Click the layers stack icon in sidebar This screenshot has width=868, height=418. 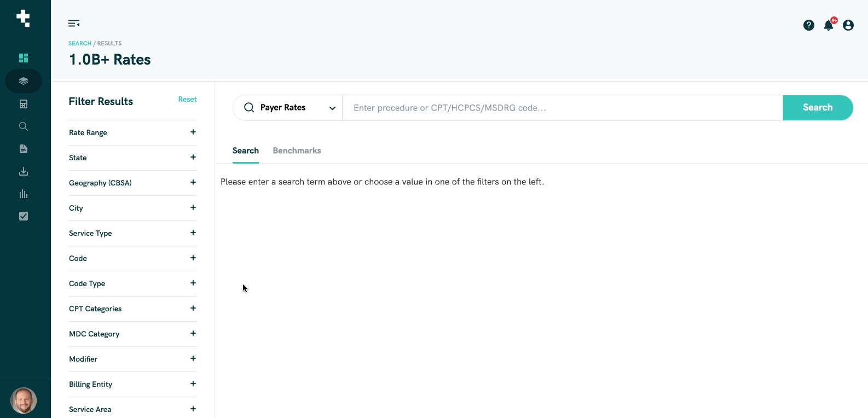tap(24, 81)
